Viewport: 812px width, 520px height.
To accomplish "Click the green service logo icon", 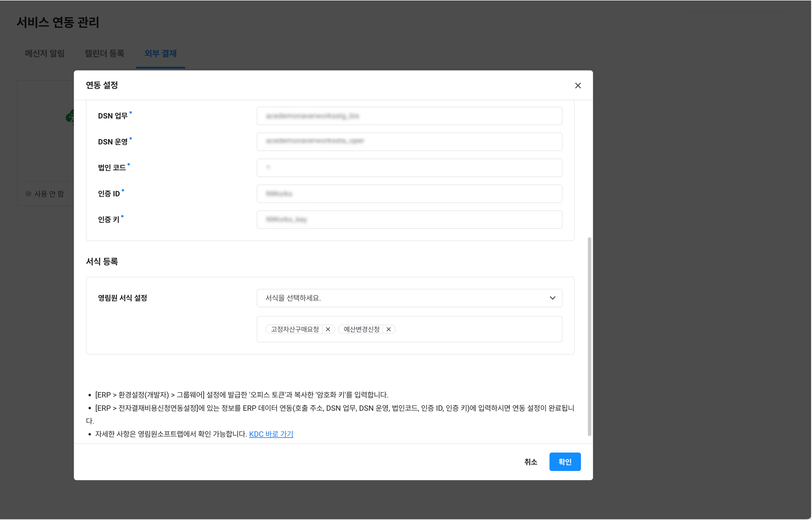I will coord(70,117).
